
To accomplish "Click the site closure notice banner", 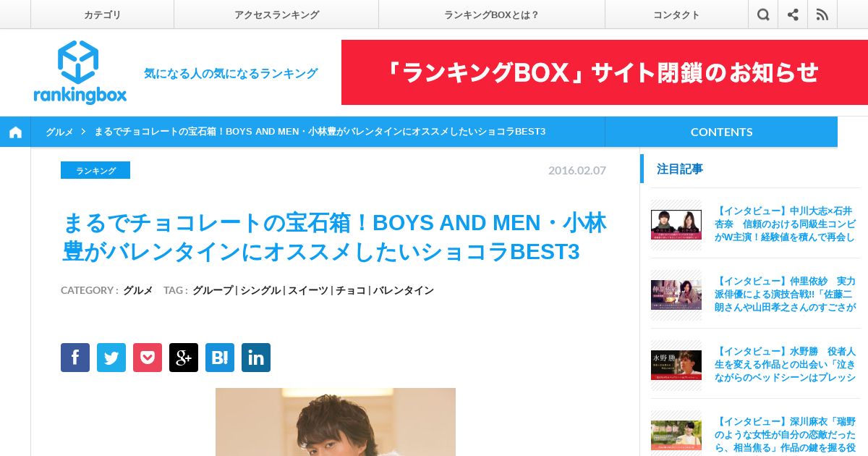I will pyautogui.click(x=605, y=72).
